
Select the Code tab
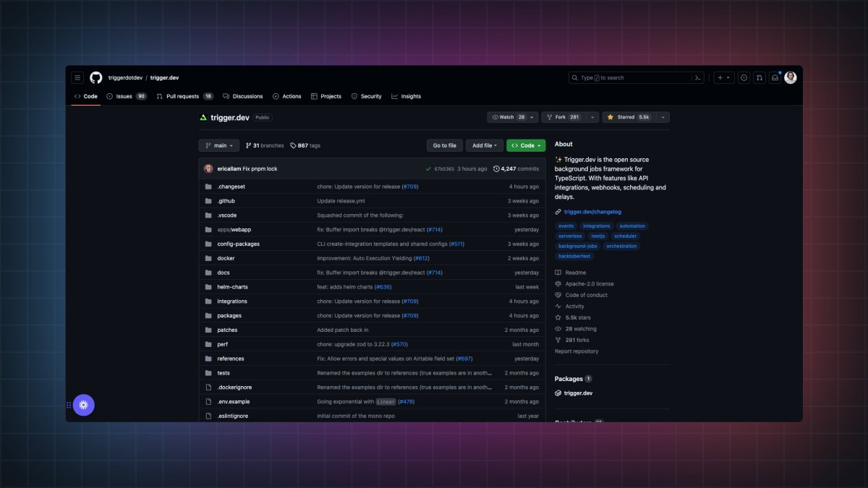(x=86, y=96)
